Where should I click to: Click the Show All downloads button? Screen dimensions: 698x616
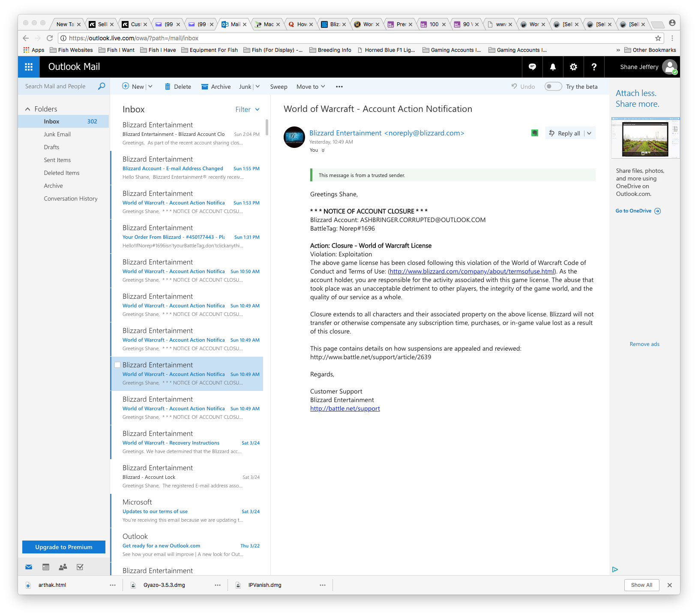coord(641,585)
